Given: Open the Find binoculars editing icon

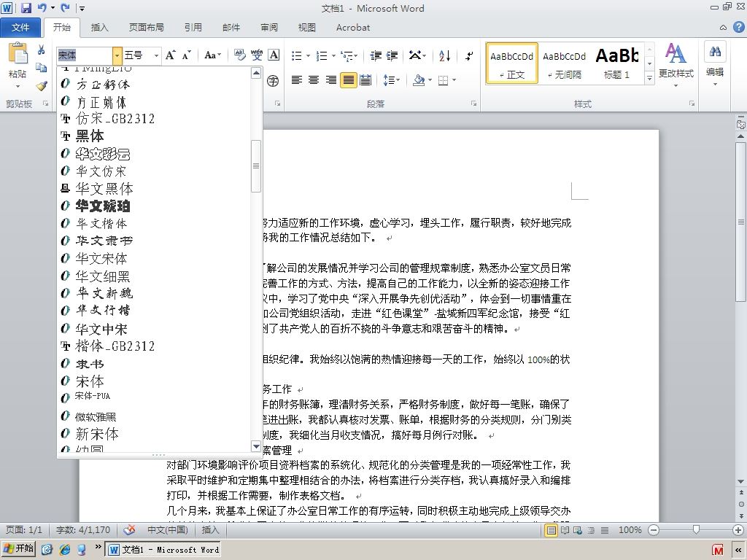Looking at the screenshot, I should click(715, 52).
